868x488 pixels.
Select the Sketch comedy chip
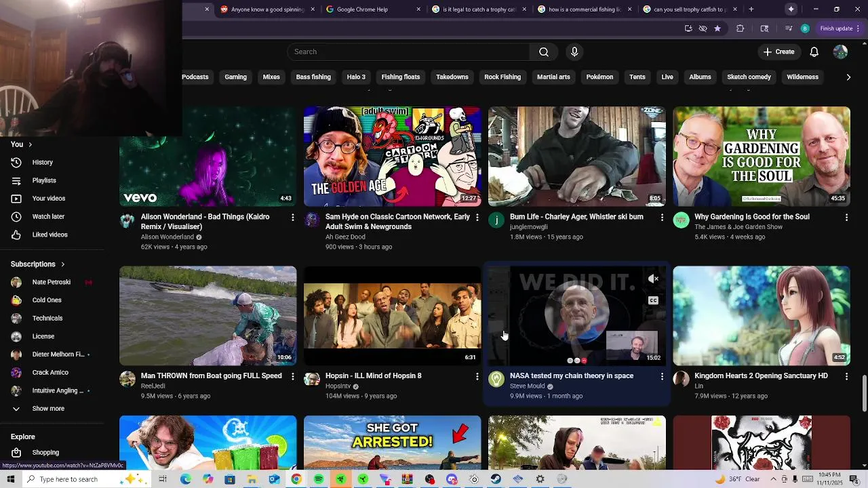[x=749, y=77]
